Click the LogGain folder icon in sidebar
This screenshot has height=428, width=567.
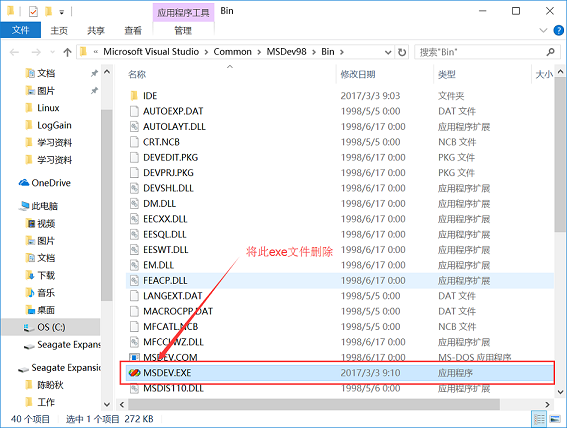coord(29,125)
